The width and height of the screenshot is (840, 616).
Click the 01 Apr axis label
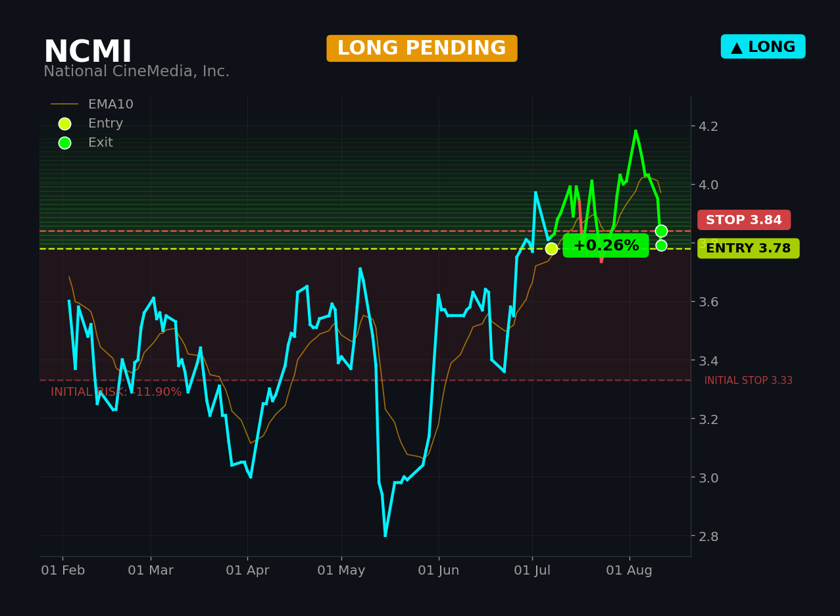247,571
